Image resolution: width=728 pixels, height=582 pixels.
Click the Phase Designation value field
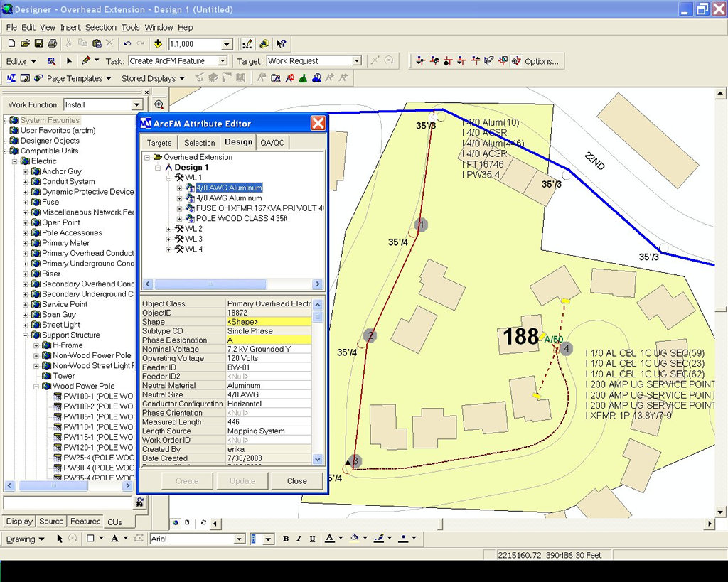click(269, 340)
